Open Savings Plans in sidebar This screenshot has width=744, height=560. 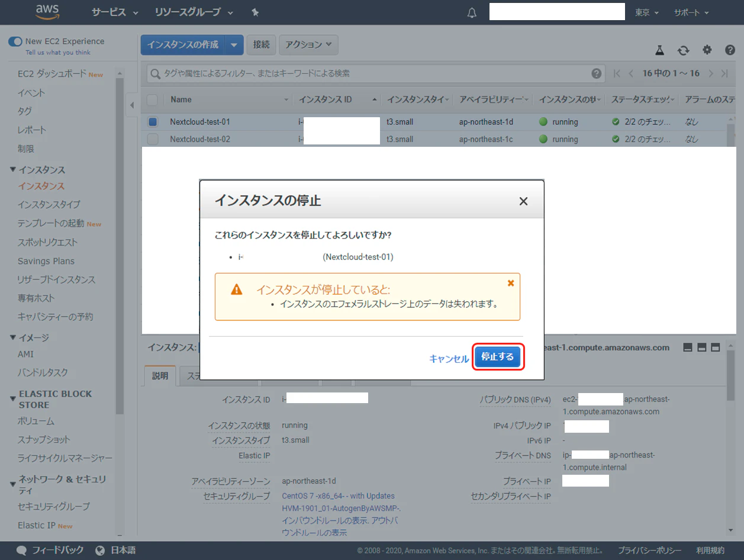point(46,261)
